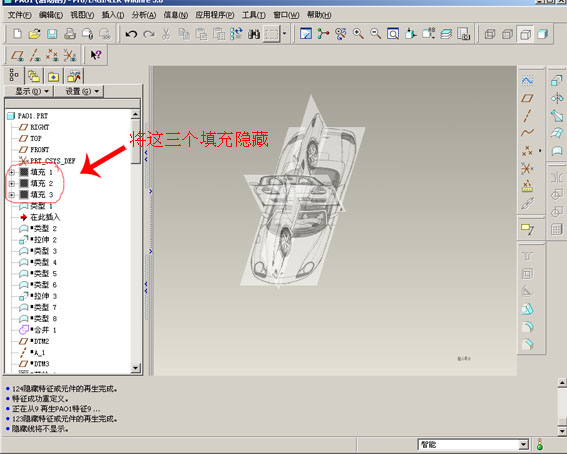This screenshot has width=567, height=454.
Task: Open the datum point flyout arrow
Action: 540,150
